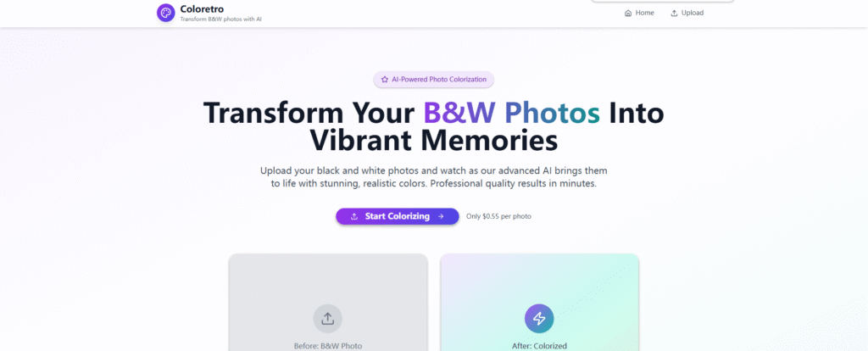This screenshot has height=351, width=868.
Task: Click the Coloretro brand name link
Action: (198, 8)
